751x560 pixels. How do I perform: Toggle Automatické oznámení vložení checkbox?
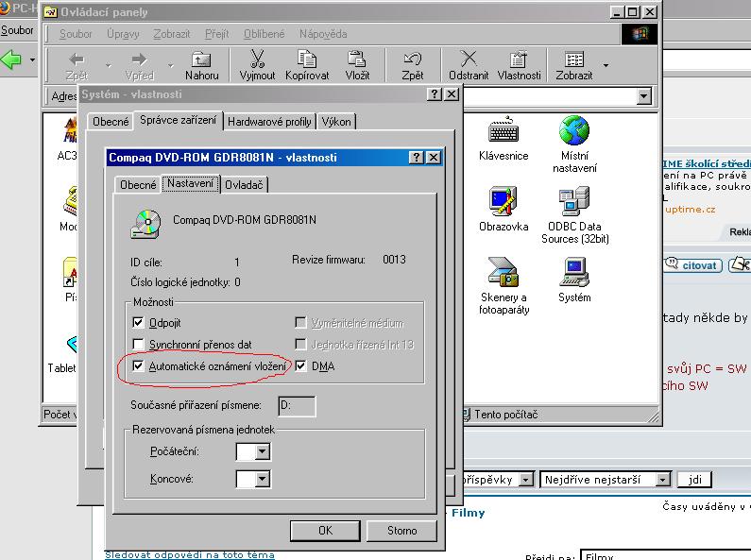pyautogui.click(x=138, y=366)
